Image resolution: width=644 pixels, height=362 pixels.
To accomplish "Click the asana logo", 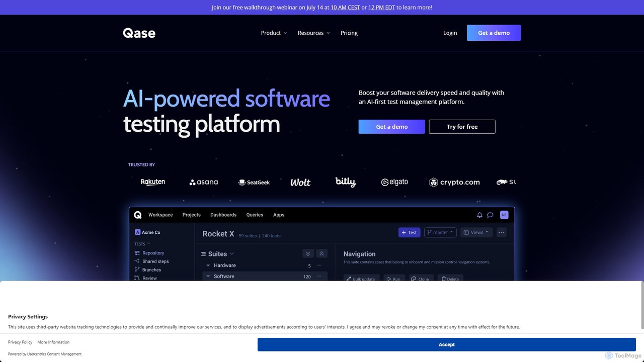I will click(x=204, y=182).
